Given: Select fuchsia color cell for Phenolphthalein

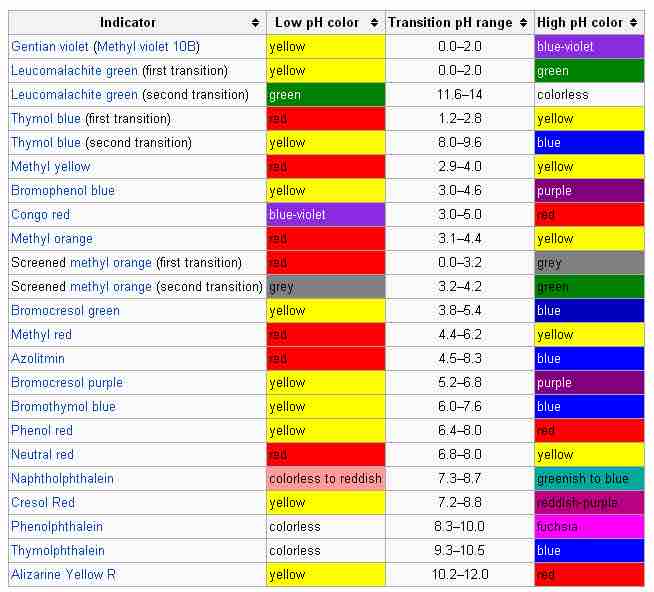Looking at the screenshot, I should tap(589, 527).
